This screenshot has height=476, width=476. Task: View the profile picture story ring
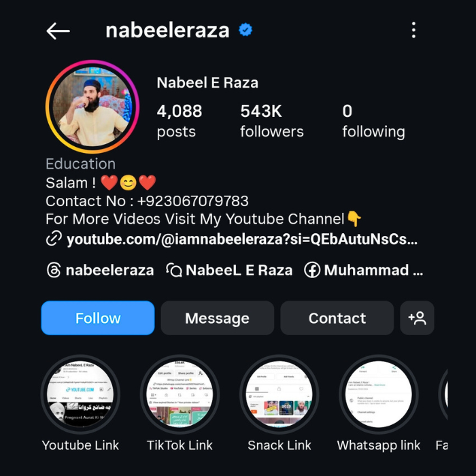tap(92, 107)
